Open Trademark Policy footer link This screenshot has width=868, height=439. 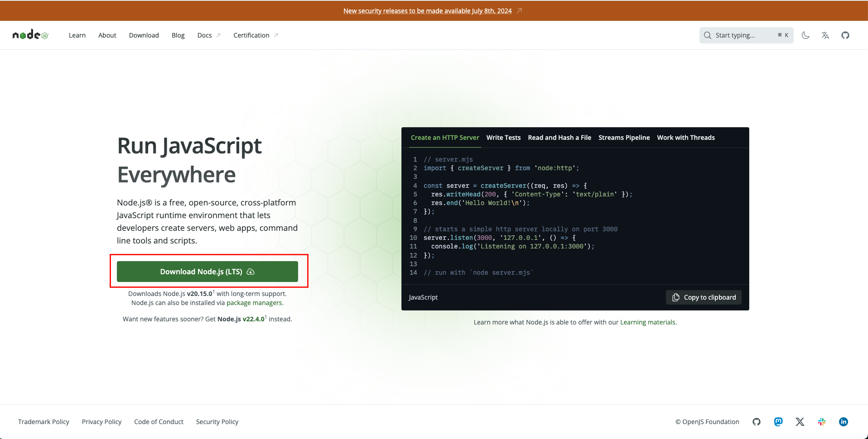(x=43, y=422)
